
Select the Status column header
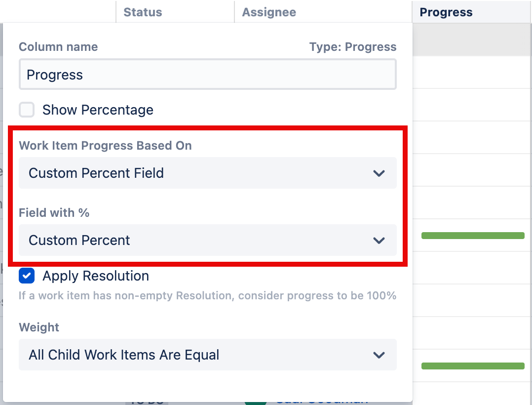tap(143, 12)
